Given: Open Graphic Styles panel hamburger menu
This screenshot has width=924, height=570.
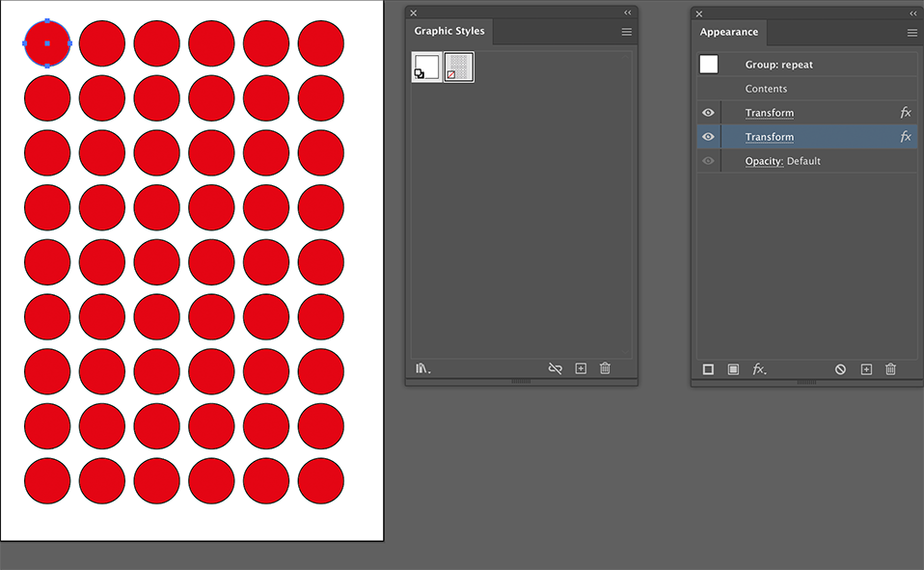Looking at the screenshot, I should [626, 32].
